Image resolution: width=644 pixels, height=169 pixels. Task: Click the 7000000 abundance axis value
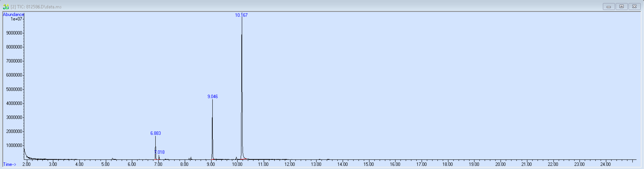point(14,61)
